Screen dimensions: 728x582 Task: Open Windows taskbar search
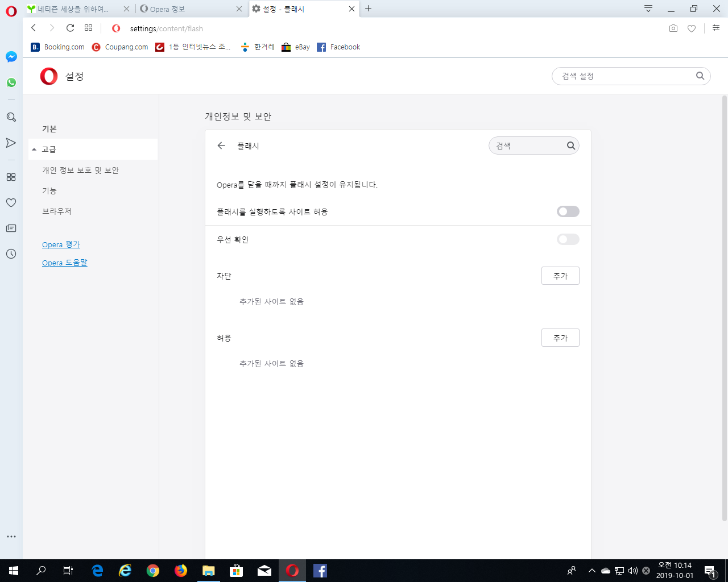coord(41,571)
